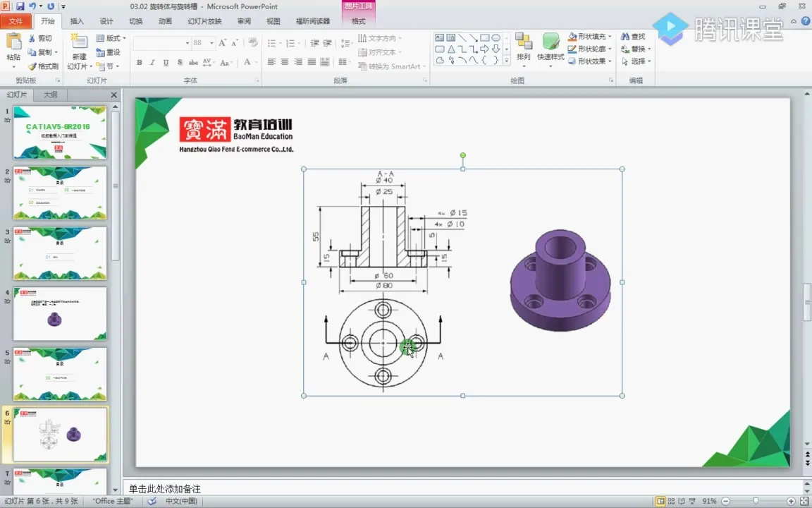Click the Replace (替换) button
Image resolution: width=812 pixels, height=508 pixels.
coord(636,49)
